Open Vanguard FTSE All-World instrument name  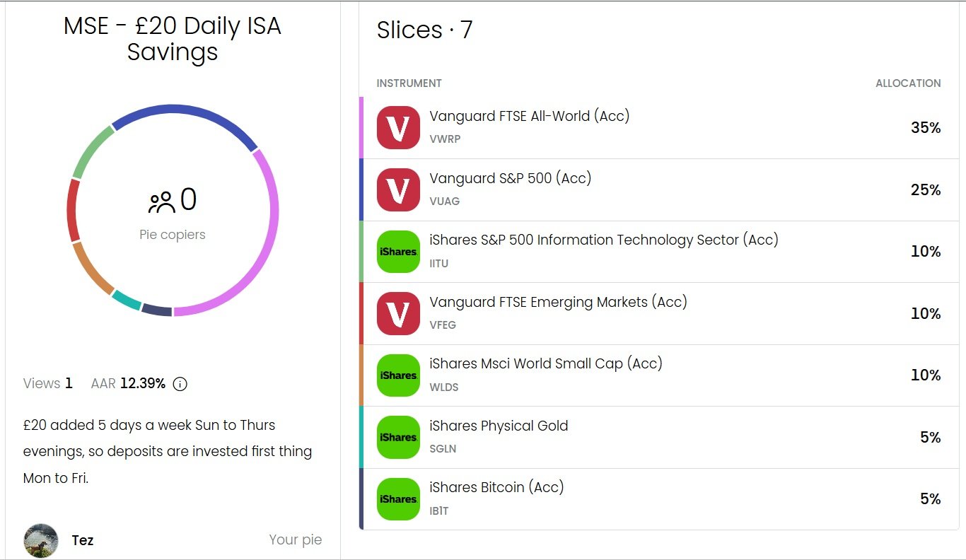pyautogui.click(x=529, y=116)
